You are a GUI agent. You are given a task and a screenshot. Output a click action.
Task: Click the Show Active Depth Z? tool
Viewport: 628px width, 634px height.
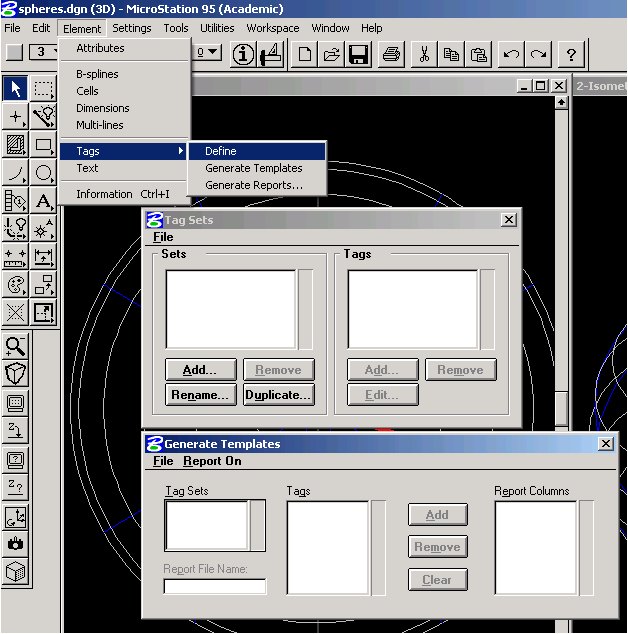(x=15, y=487)
